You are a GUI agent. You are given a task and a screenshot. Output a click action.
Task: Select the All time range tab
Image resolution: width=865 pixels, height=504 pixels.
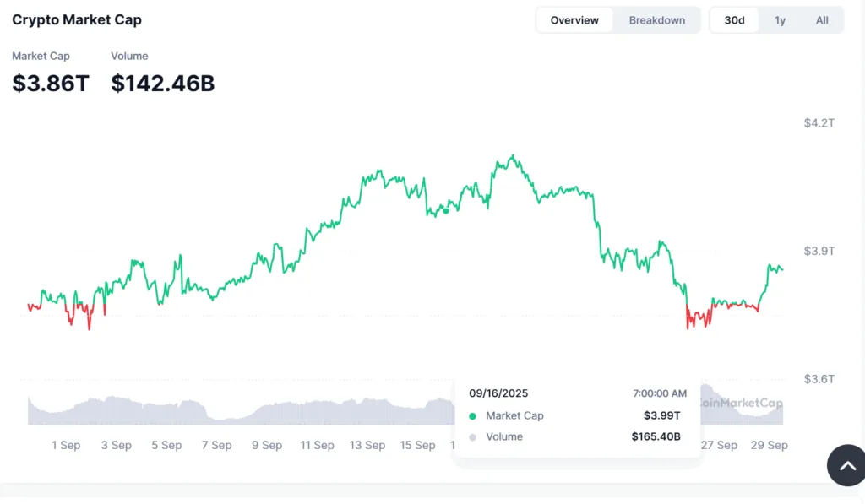point(821,19)
